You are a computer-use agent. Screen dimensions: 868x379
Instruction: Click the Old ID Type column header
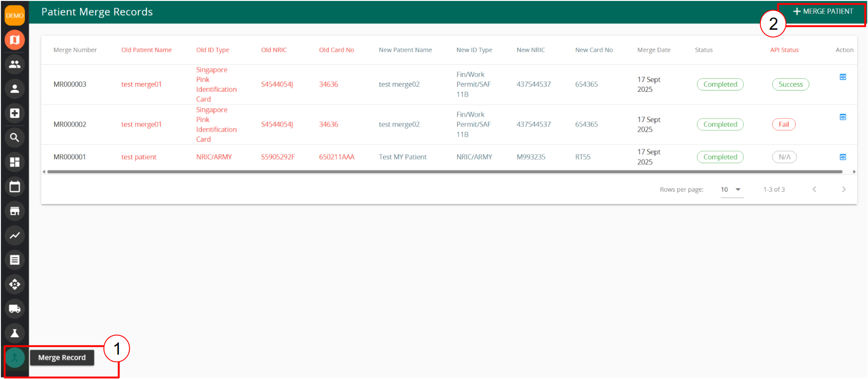point(213,50)
